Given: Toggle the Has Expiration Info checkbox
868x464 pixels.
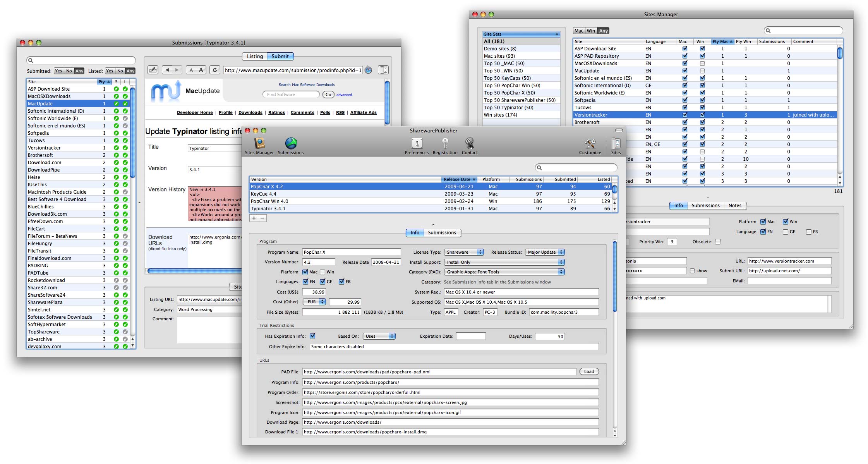Looking at the screenshot, I should (312, 336).
